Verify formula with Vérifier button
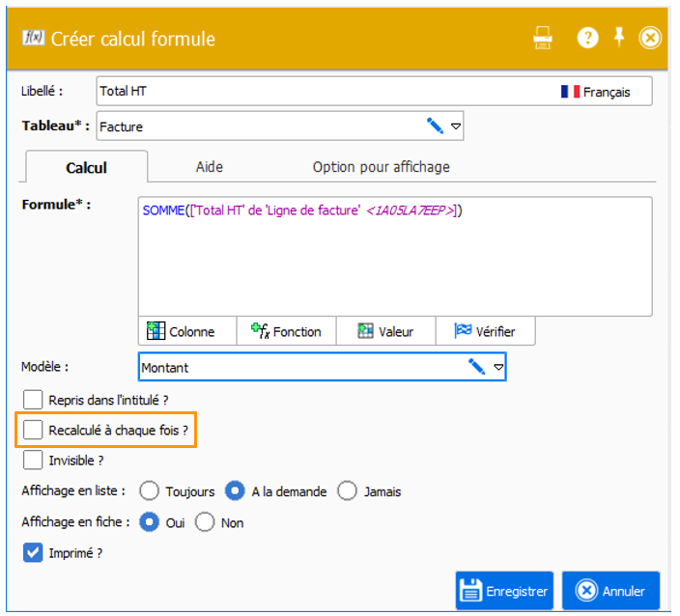Image resolution: width=680 pixels, height=616 pixels. coord(485,331)
